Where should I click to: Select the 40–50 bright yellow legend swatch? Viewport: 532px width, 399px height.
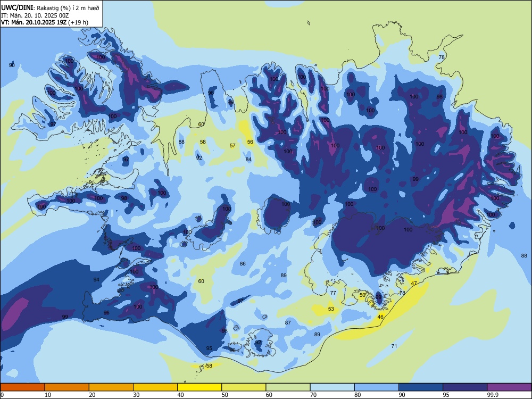[x=199, y=387]
